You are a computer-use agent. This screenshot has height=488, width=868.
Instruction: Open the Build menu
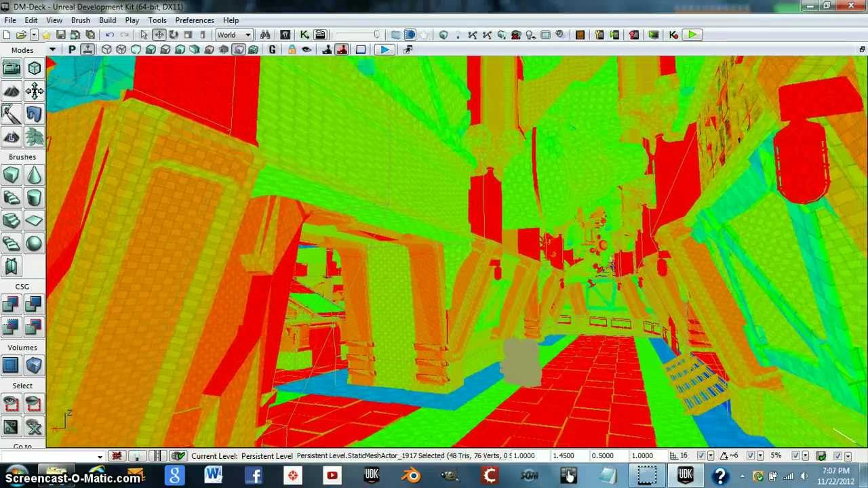pos(108,20)
